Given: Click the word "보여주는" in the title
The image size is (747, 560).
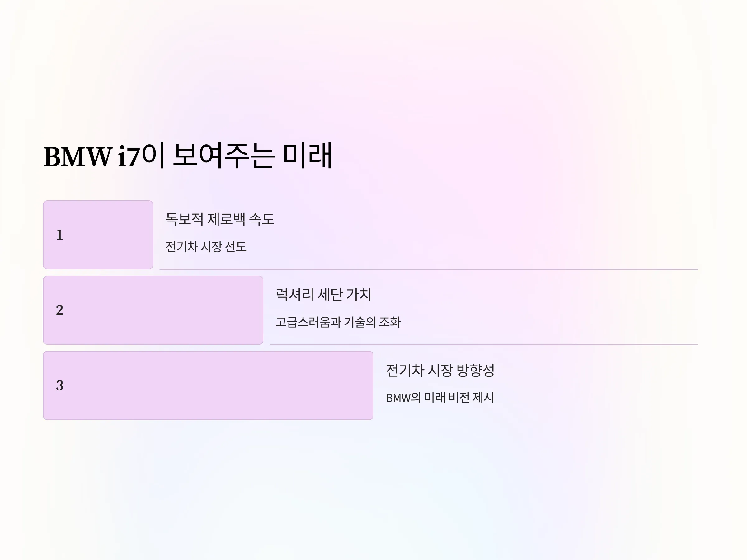Looking at the screenshot, I should (x=223, y=156).
